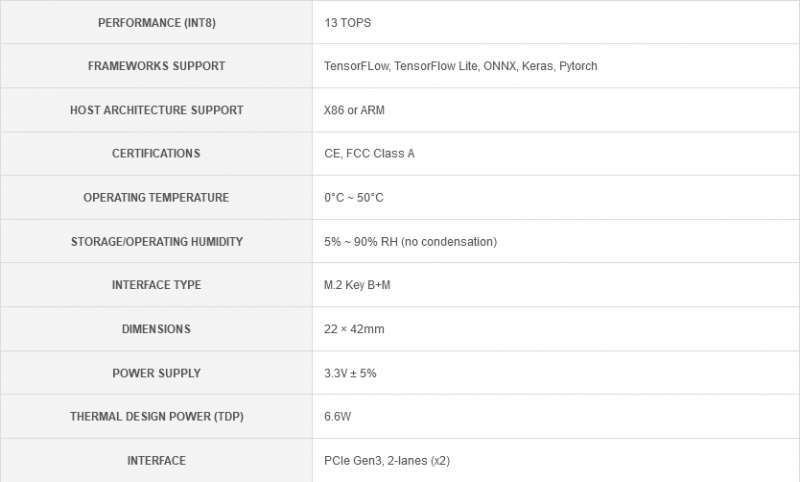This screenshot has width=800, height=482.
Task: Click the DIMENSIONS row label
Action: (x=156, y=329)
